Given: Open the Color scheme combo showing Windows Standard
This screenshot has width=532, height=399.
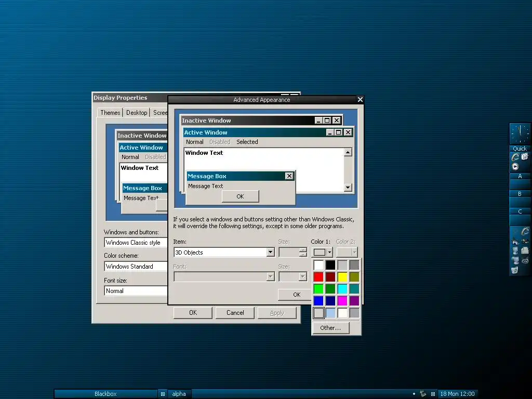Looking at the screenshot, I should [136, 267].
